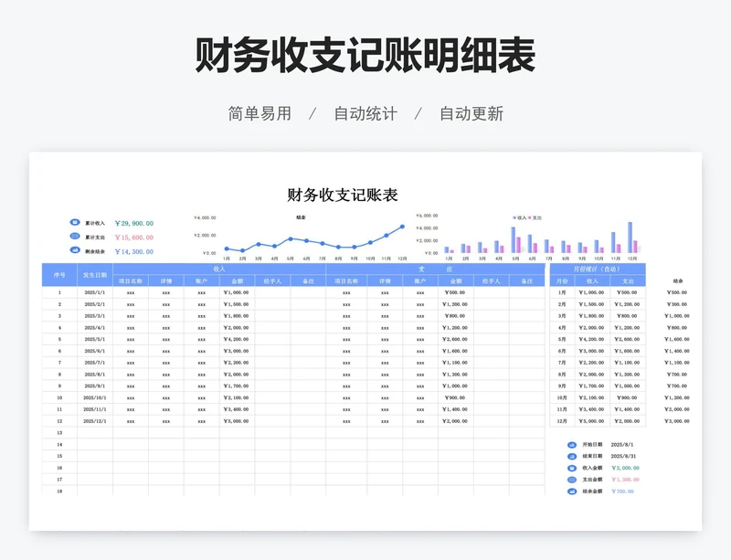Click the 支出 legend entry on bar chart
This screenshot has height=560, width=731.
(535, 217)
